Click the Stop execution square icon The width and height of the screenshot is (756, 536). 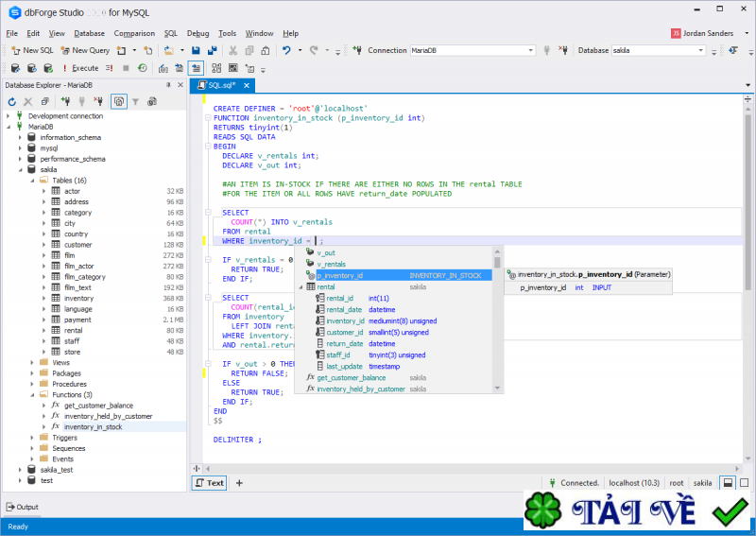[x=125, y=68]
